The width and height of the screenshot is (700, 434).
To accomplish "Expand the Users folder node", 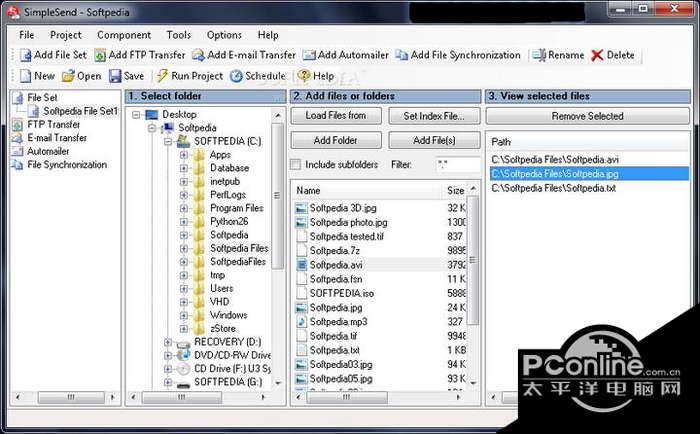I will 183,289.
